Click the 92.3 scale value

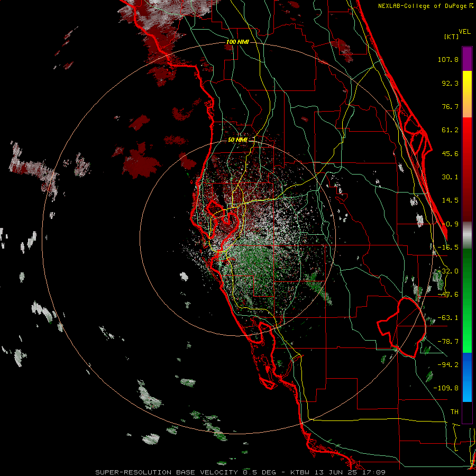click(x=450, y=83)
